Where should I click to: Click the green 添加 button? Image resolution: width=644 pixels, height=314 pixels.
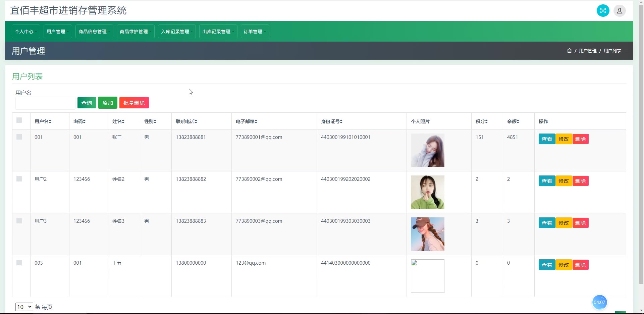point(108,103)
